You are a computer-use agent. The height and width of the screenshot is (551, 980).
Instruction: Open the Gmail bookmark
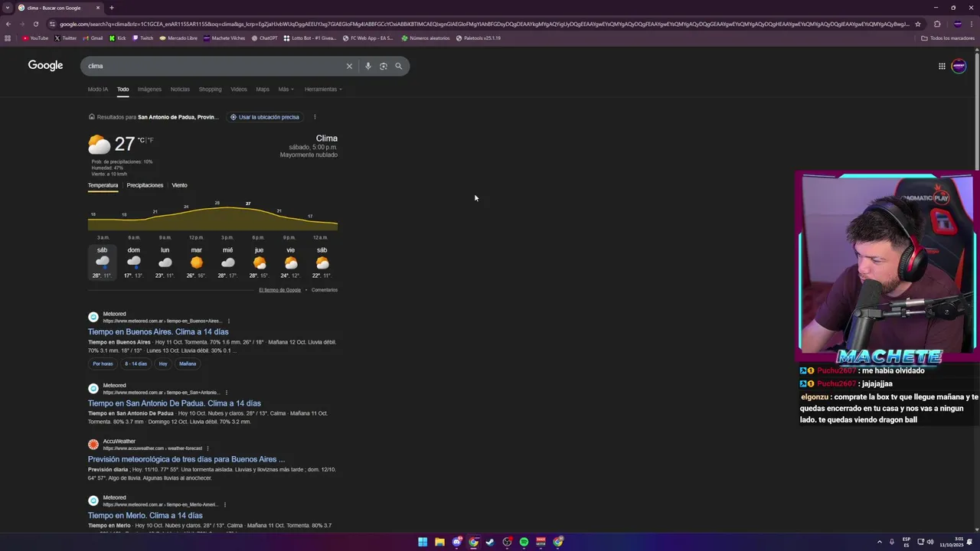tap(93, 37)
